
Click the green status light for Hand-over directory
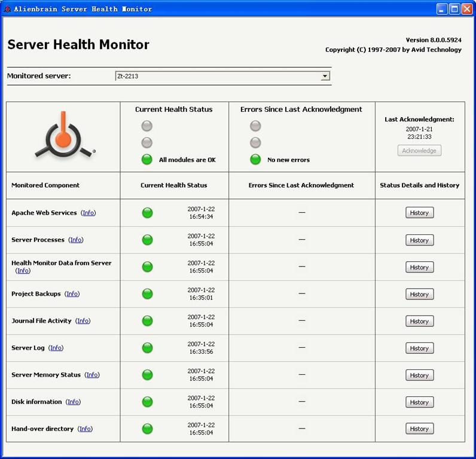tap(148, 429)
